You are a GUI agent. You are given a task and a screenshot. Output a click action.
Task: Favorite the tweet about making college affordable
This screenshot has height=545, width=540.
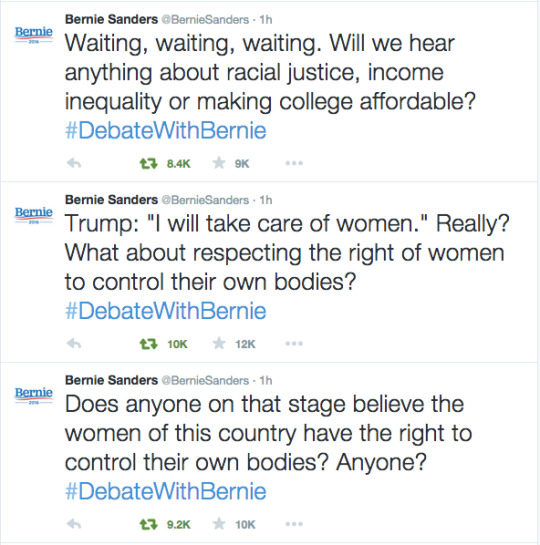219,163
